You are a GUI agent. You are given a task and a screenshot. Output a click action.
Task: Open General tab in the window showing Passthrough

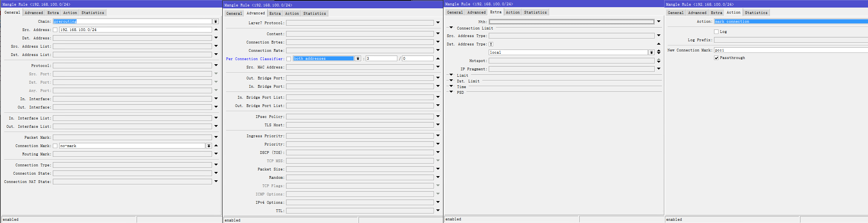click(x=676, y=13)
